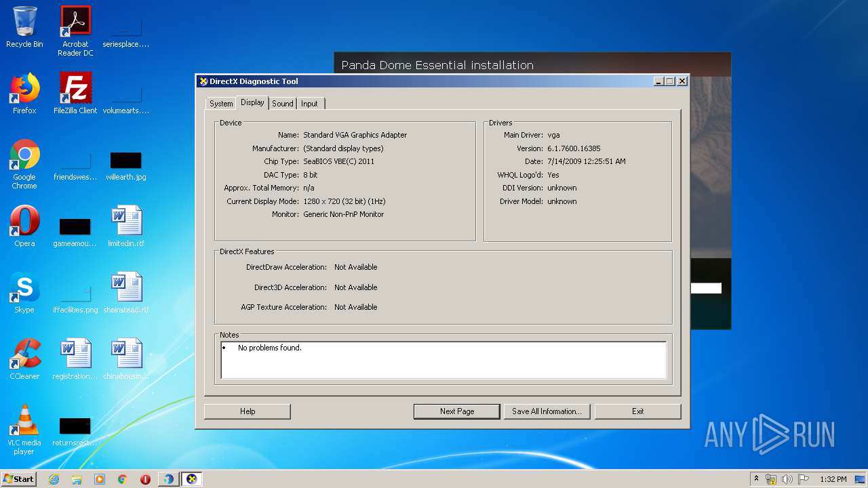Image resolution: width=868 pixels, height=488 pixels.
Task: Launch Opera browser from desktop
Action: (24, 226)
